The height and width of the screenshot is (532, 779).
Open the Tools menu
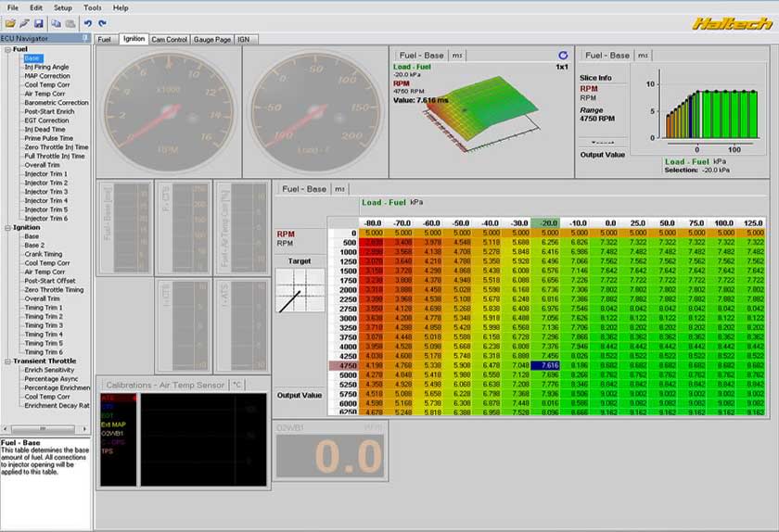pyautogui.click(x=93, y=7)
